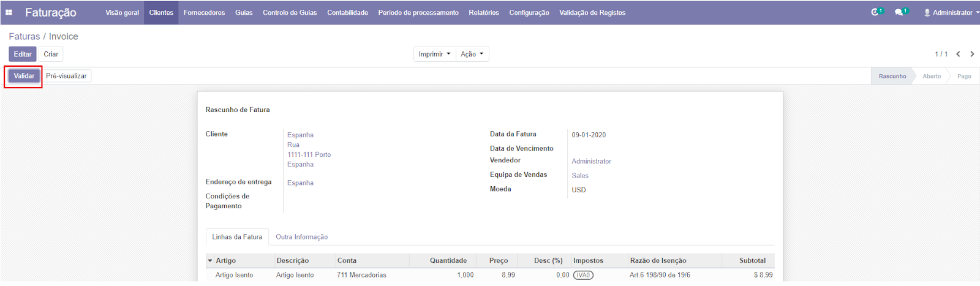Viewport: 980px width, 286px height.
Task: Open the Espanha customer link
Action: [300, 135]
